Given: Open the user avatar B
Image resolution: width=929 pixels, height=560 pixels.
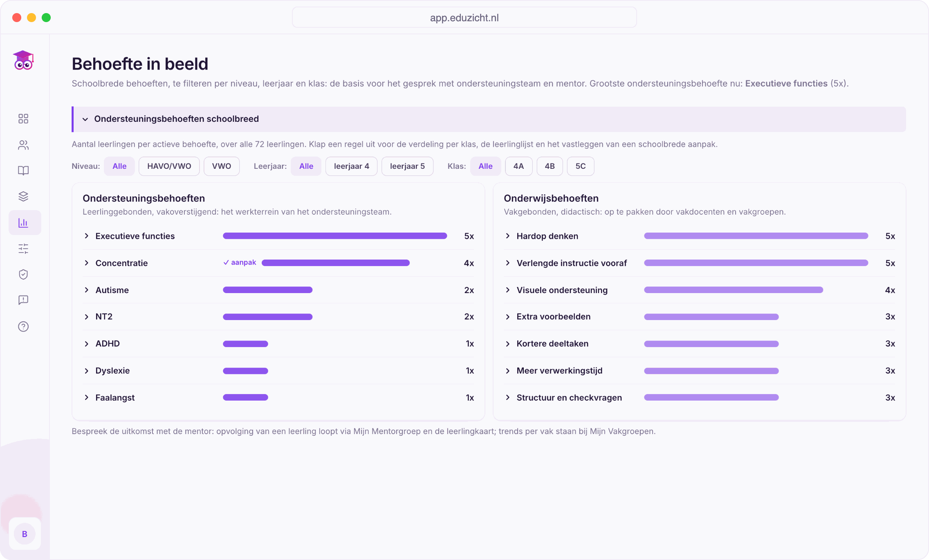Looking at the screenshot, I should click(25, 534).
